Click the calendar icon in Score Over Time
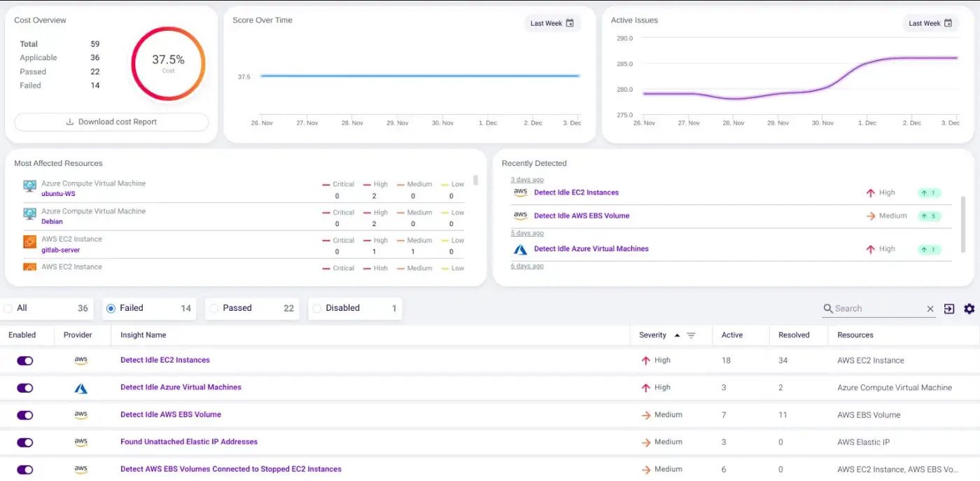This screenshot has width=980, height=481. 571,23
